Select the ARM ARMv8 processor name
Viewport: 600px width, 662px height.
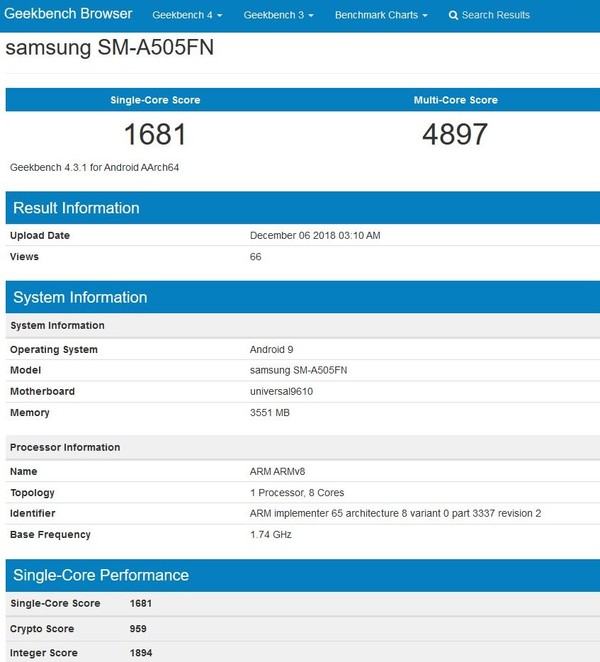277,472
